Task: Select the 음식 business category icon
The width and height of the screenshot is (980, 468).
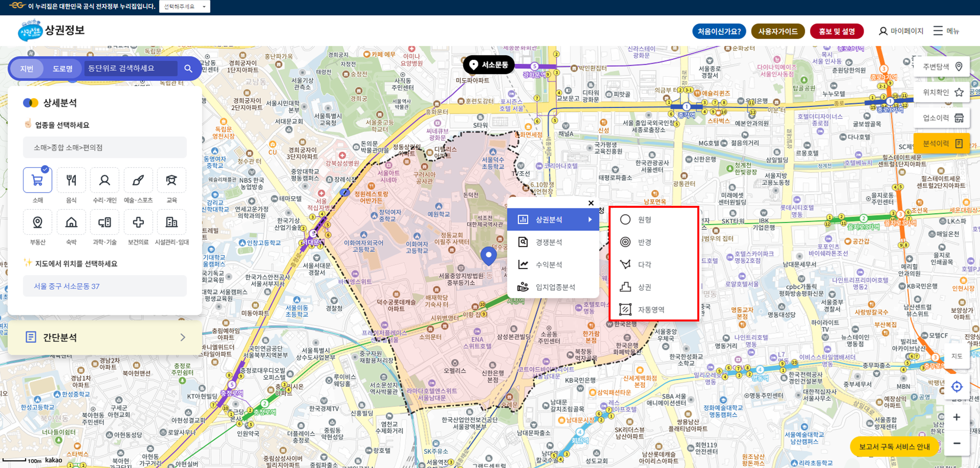Action: (71, 180)
